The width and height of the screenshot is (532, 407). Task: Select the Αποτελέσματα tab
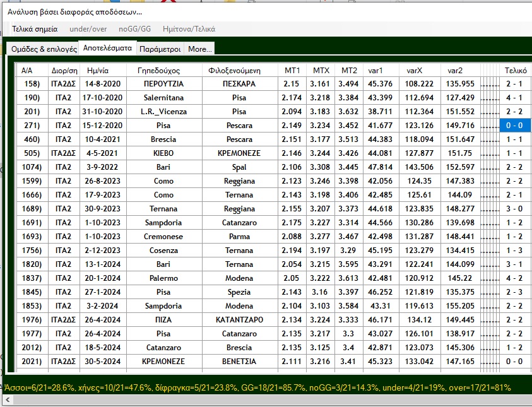click(x=107, y=48)
